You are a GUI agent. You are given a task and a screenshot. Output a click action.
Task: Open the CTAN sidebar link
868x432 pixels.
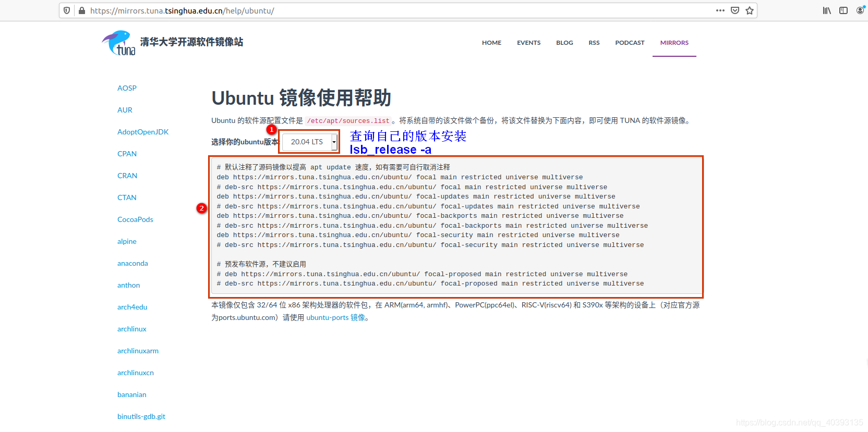[x=127, y=198]
